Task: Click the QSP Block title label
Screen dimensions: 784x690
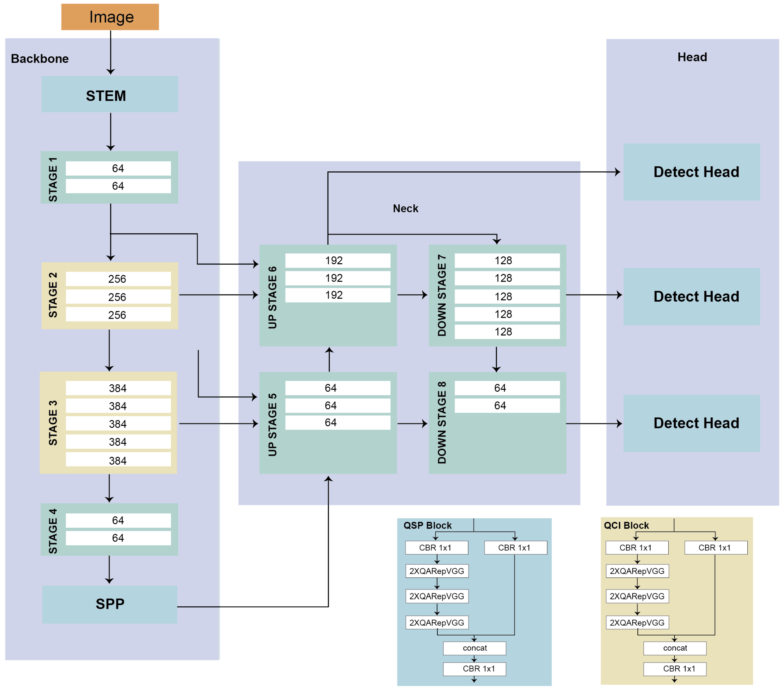Action: (427, 525)
